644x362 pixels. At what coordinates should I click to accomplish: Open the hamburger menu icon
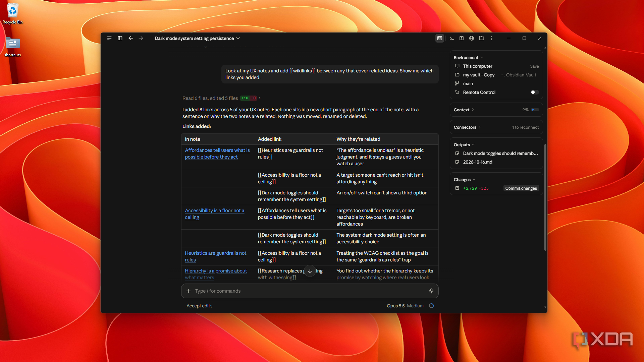(109, 38)
